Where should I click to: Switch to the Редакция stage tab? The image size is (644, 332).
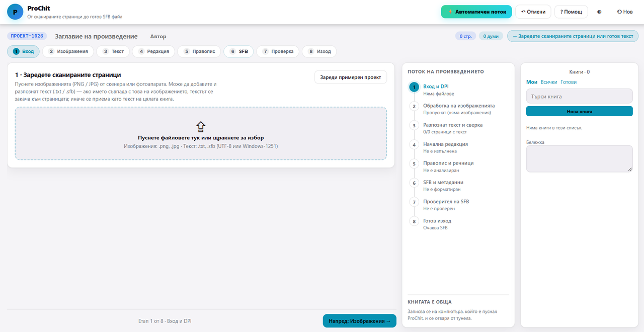(x=154, y=51)
